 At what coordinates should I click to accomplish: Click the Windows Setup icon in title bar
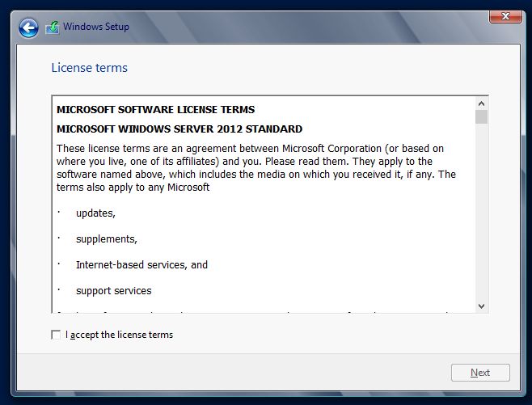click(x=53, y=28)
